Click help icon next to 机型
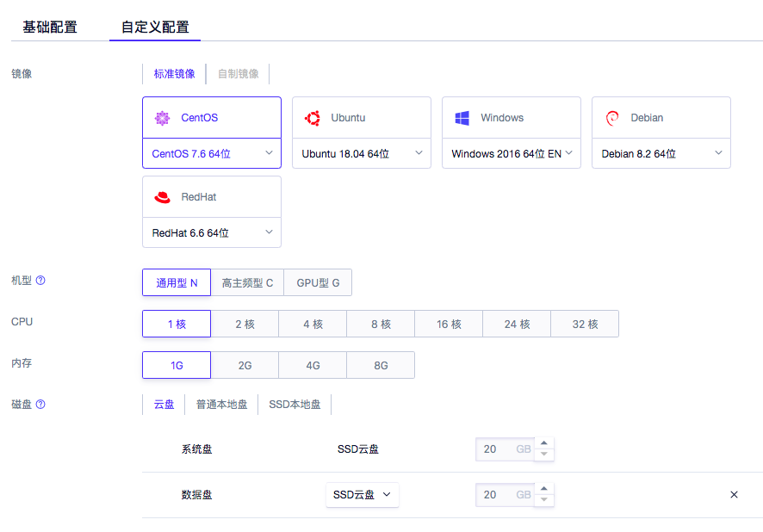The width and height of the screenshot is (763, 532). pyautogui.click(x=40, y=281)
